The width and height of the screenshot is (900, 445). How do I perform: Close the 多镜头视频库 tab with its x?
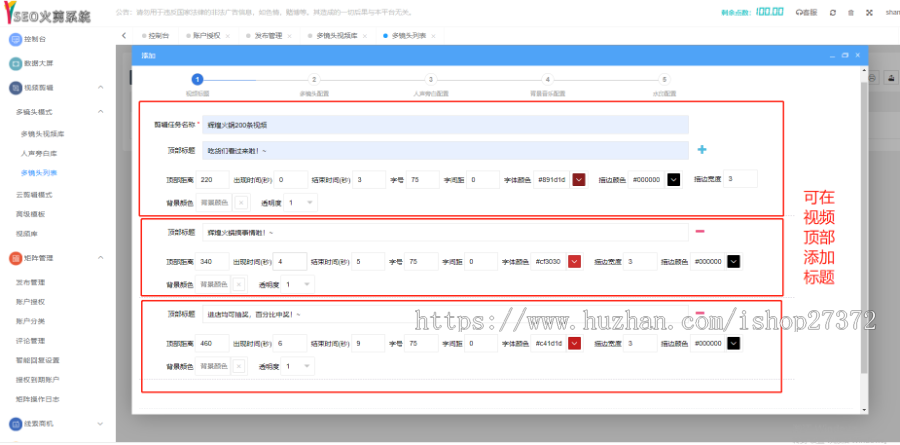tap(364, 36)
